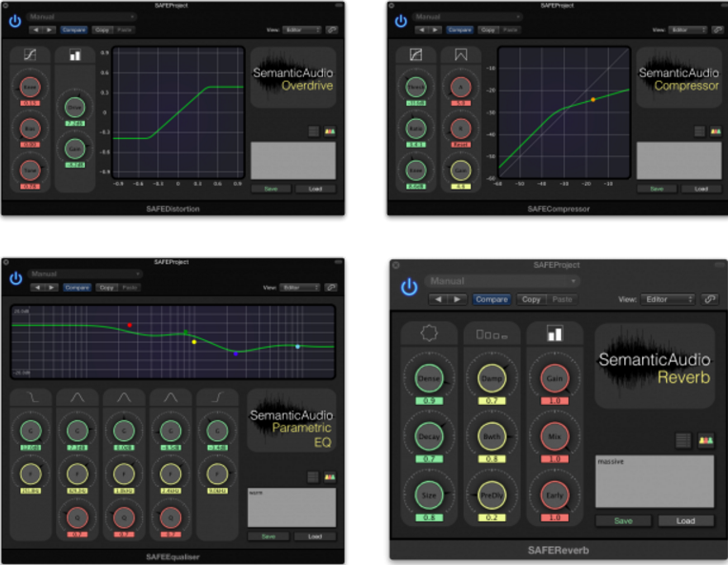Toggle Compare in the SAFEDistortion window
Viewport: 728px width, 565px height.
tap(73, 30)
